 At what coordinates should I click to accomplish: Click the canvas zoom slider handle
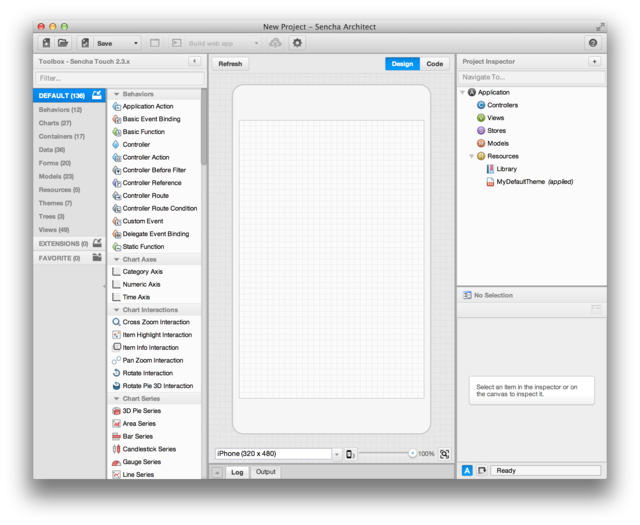(x=411, y=454)
